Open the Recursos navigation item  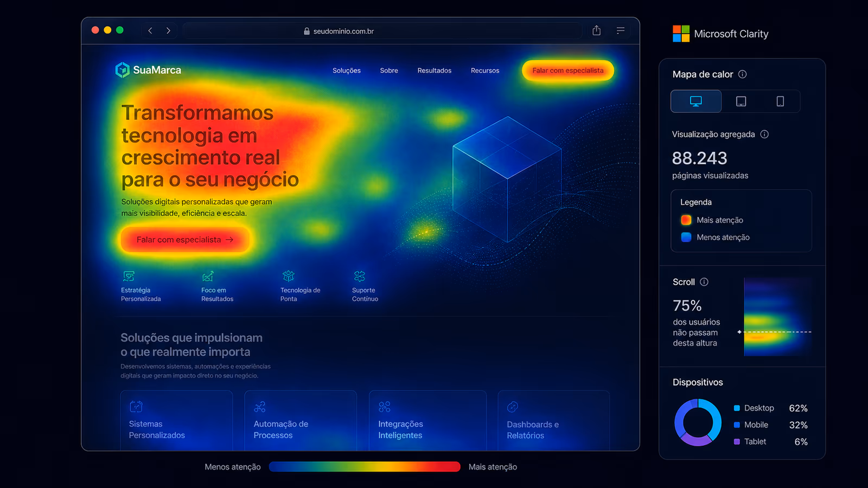tap(484, 70)
